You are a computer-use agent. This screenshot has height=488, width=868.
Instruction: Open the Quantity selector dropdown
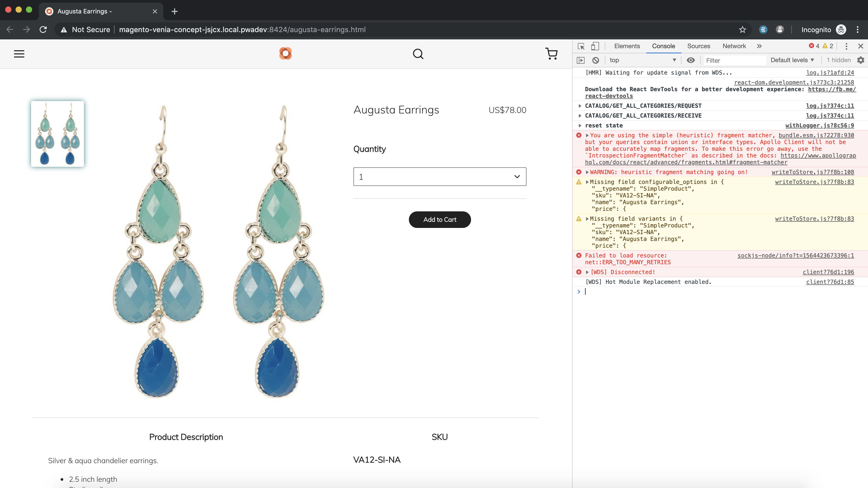point(439,176)
